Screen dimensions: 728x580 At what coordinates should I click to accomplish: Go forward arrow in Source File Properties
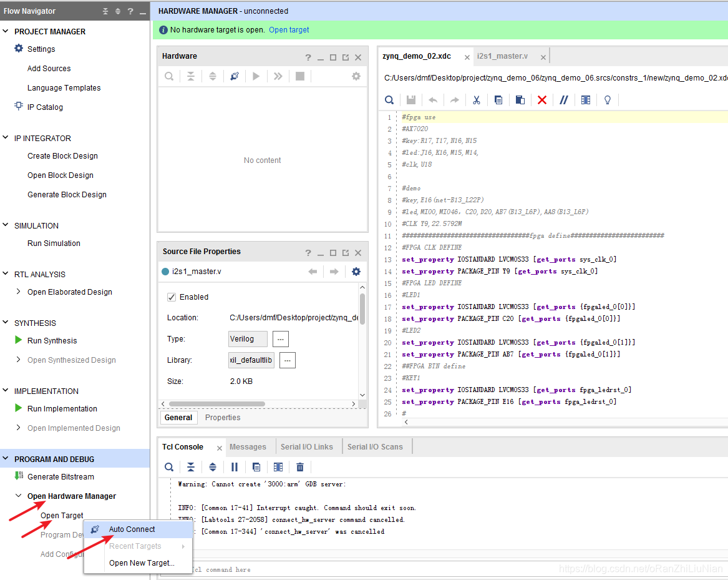tap(334, 272)
